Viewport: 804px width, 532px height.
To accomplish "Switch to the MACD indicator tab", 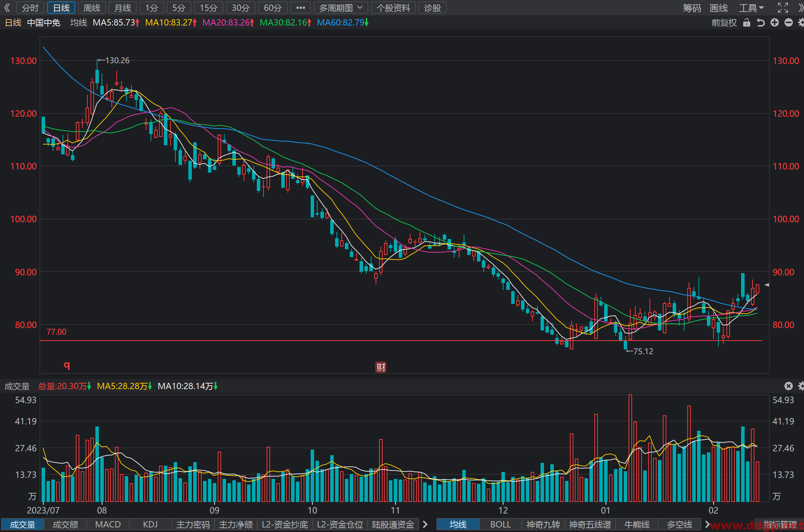I will (108, 524).
